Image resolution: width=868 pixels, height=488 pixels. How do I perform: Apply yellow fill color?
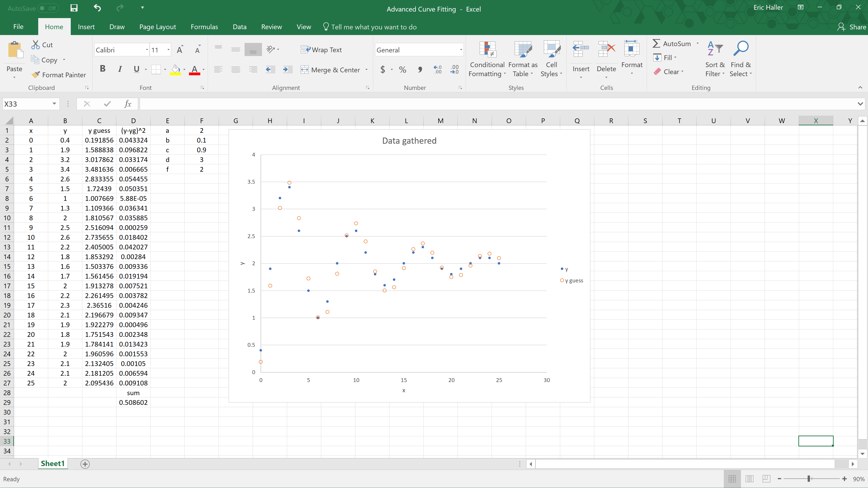[x=175, y=70]
